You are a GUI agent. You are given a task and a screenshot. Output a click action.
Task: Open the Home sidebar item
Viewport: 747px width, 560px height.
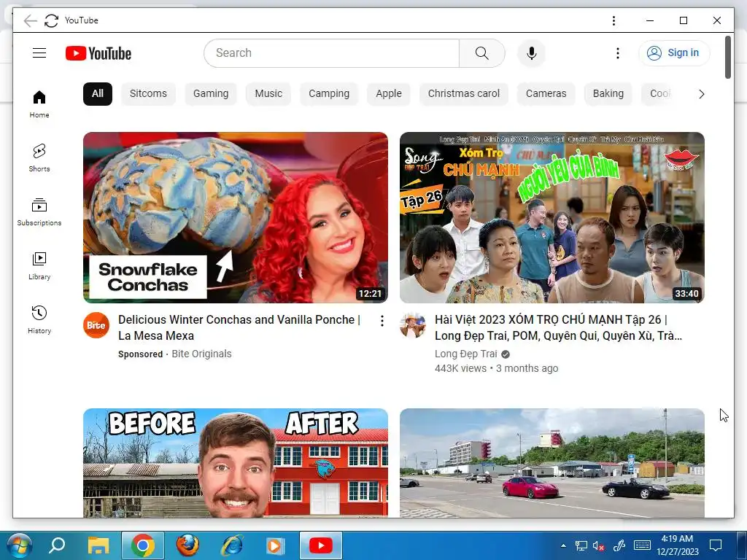pos(39,104)
